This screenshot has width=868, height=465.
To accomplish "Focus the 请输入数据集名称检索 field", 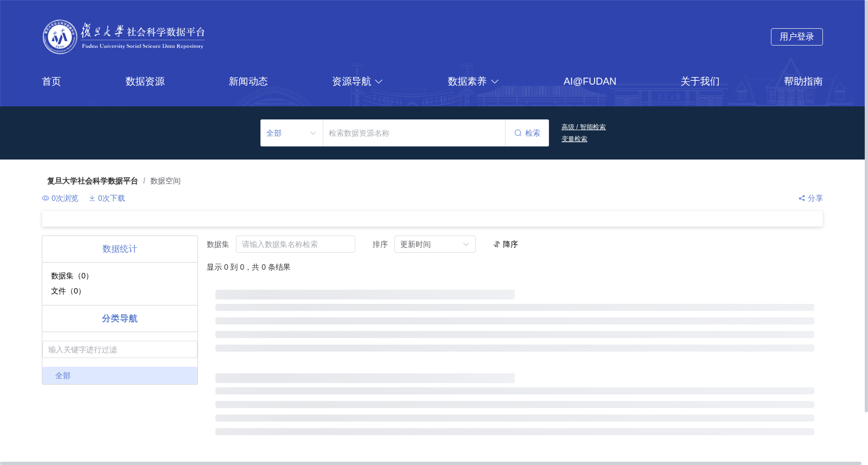I will [296, 244].
